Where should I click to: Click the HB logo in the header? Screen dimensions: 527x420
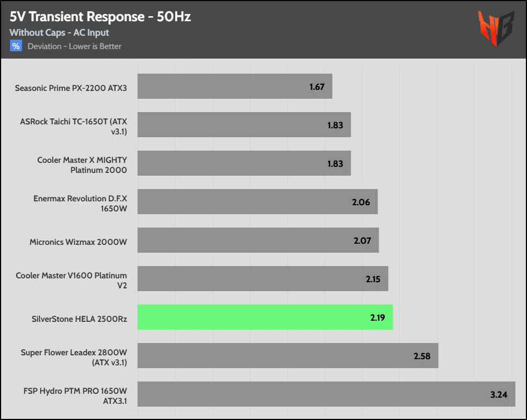click(x=495, y=28)
